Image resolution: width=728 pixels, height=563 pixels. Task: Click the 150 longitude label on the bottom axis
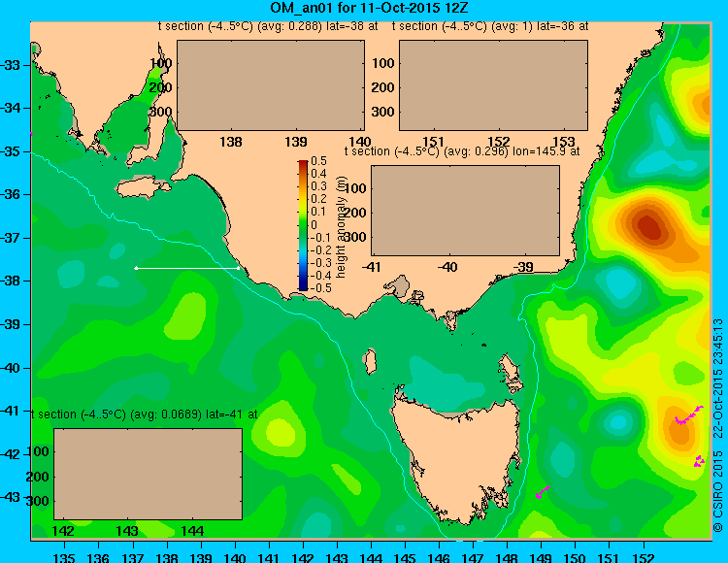[x=575, y=557]
